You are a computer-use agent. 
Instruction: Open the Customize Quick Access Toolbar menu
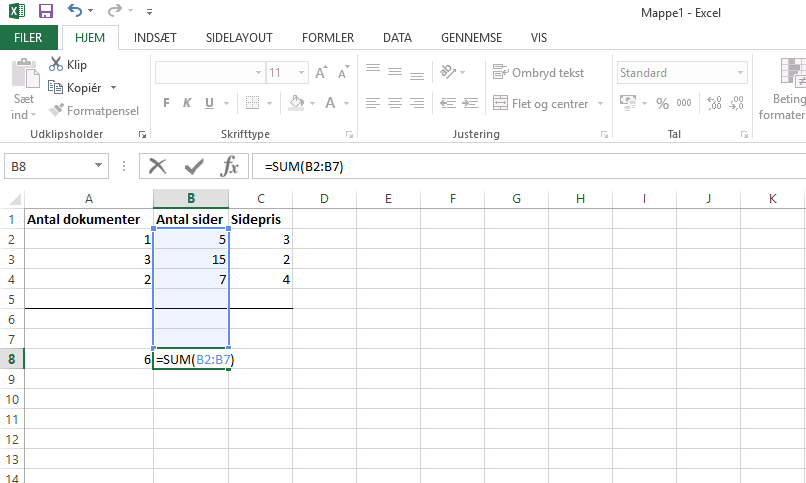149,11
